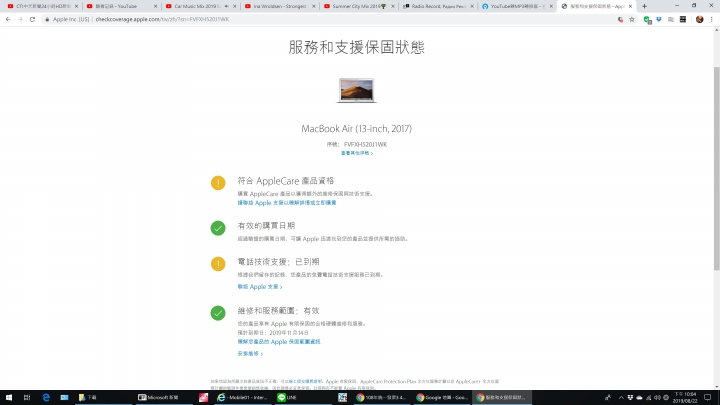Viewport: 720px width, 405px height.
Task: Show hidden system tray icons
Action: [x=621, y=397]
